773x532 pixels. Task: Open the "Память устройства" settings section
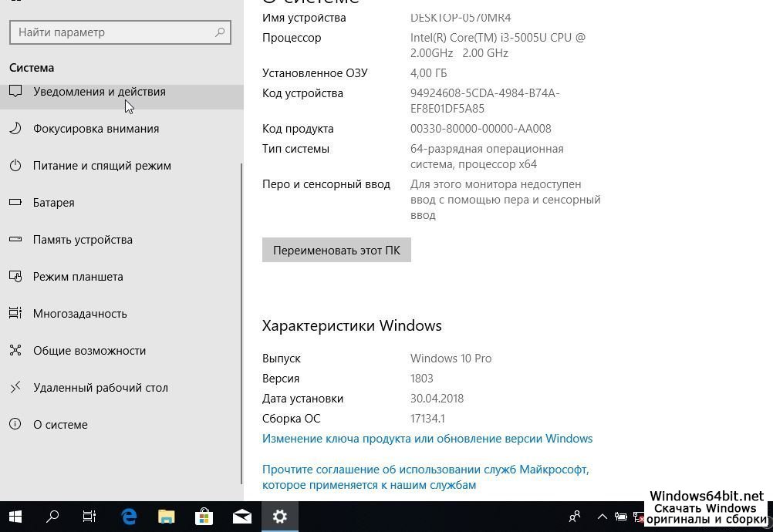point(83,240)
